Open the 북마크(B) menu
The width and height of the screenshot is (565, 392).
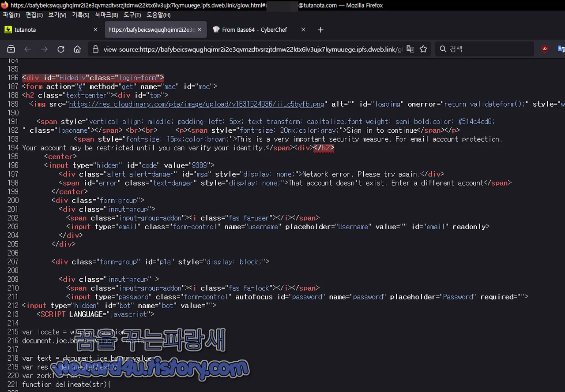pyautogui.click(x=106, y=15)
